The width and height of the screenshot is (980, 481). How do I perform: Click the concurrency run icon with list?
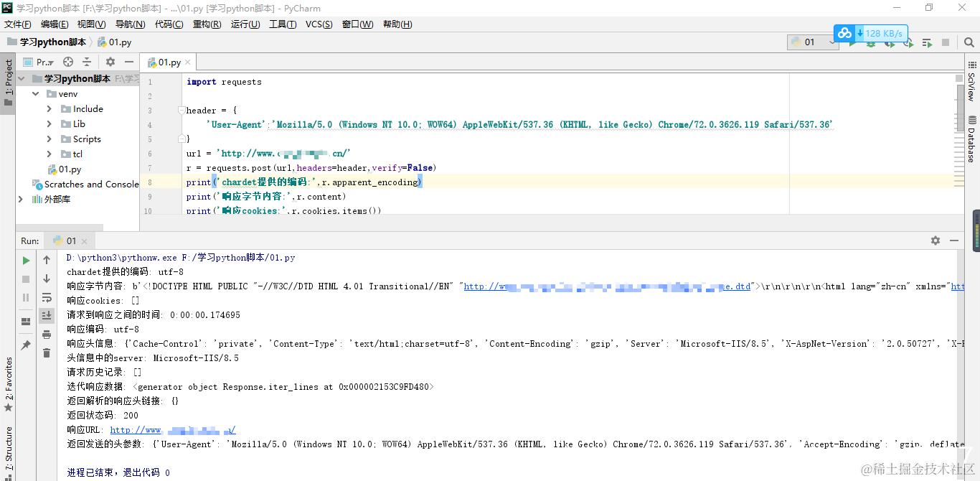pyautogui.click(x=927, y=42)
